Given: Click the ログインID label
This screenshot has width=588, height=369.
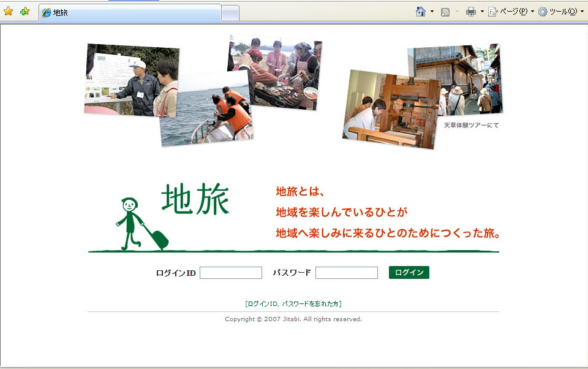Looking at the screenshot, I should 176,273.
